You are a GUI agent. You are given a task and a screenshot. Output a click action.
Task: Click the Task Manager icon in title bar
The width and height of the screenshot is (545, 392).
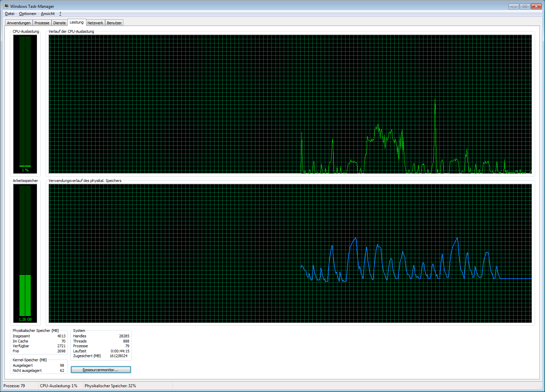click(6, 6)
